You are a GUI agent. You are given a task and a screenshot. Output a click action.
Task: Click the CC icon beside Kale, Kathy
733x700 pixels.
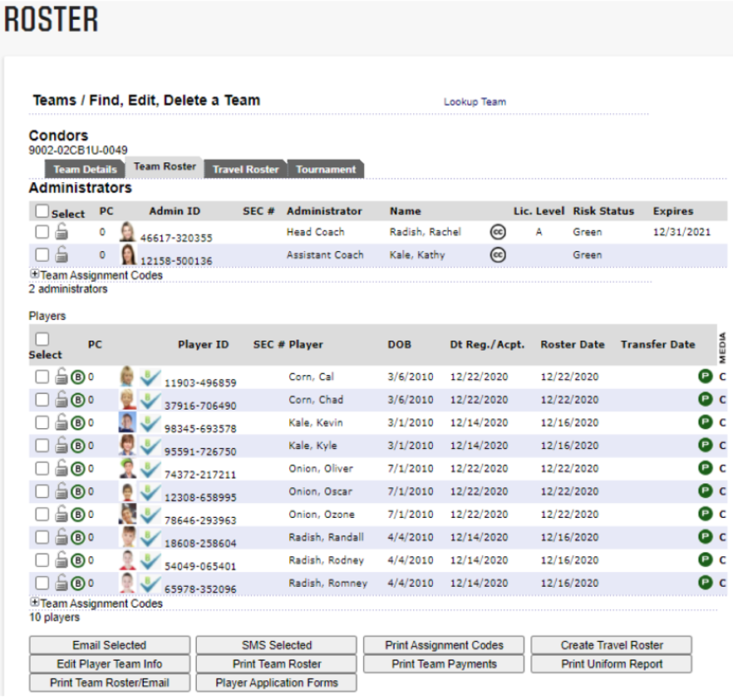(498, 255)
